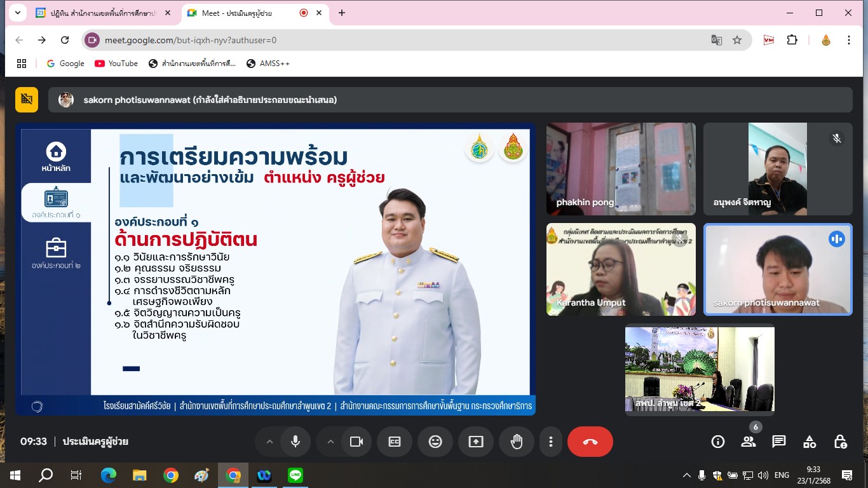Image resolution: width=868 pixels, height=488 pixels.
Task: Toggle the camera on or off
Action: (x=356, y=442)
